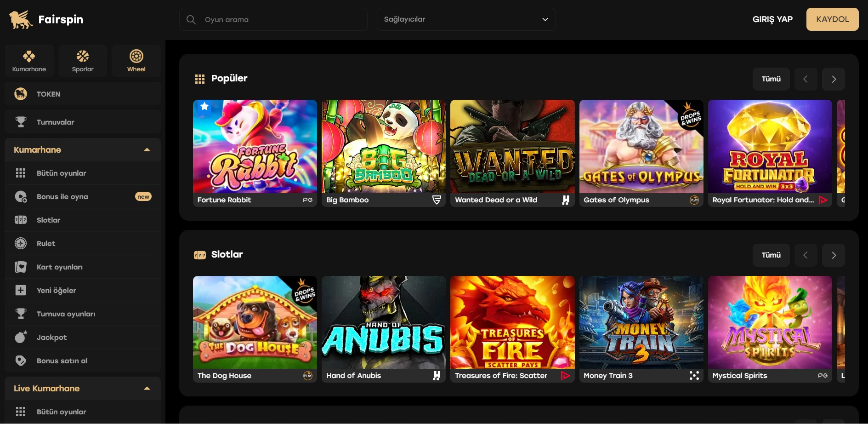
Task: Click the Oyun arama search field
Action: point(273,19)
